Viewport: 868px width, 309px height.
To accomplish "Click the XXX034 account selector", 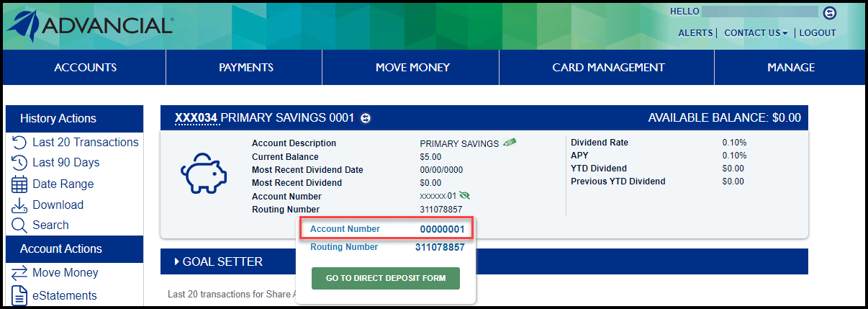I will 196,118.
